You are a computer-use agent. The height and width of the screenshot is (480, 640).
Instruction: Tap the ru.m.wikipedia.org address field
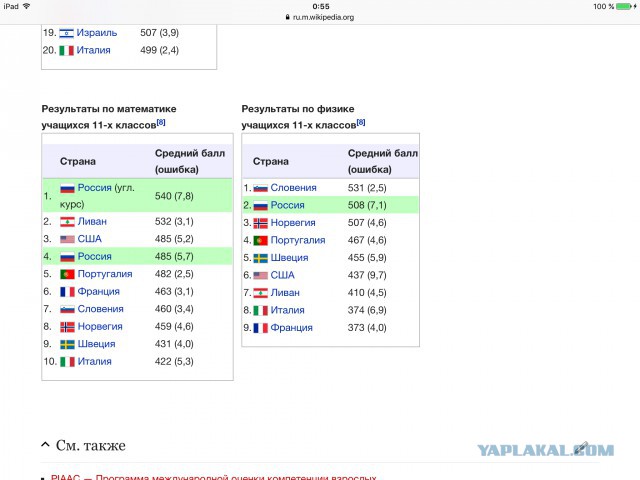322,17
